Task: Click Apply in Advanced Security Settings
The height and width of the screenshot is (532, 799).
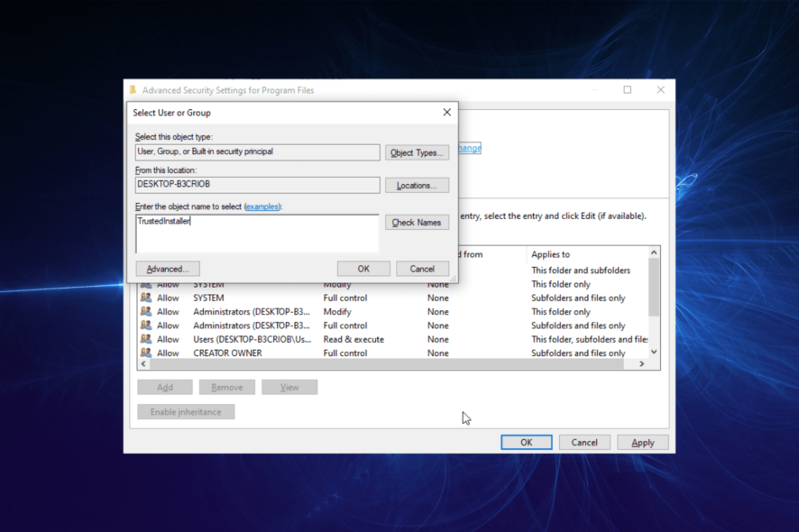Action: pos(643,443)
